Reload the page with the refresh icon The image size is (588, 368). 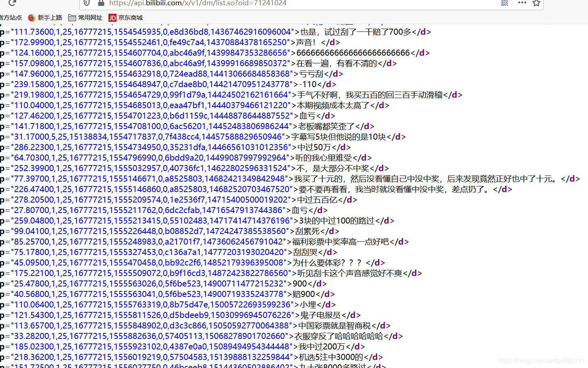[x=12, y=3]
